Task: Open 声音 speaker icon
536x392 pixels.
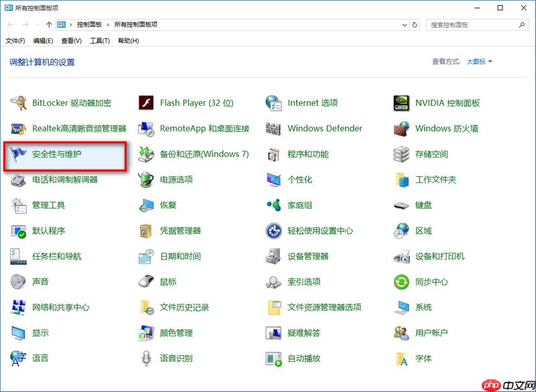Action: [x=18, y=282]
